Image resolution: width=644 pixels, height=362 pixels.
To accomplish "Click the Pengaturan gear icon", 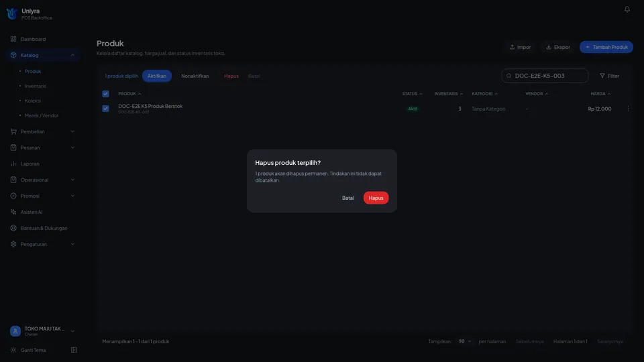I will coord(13,244).
